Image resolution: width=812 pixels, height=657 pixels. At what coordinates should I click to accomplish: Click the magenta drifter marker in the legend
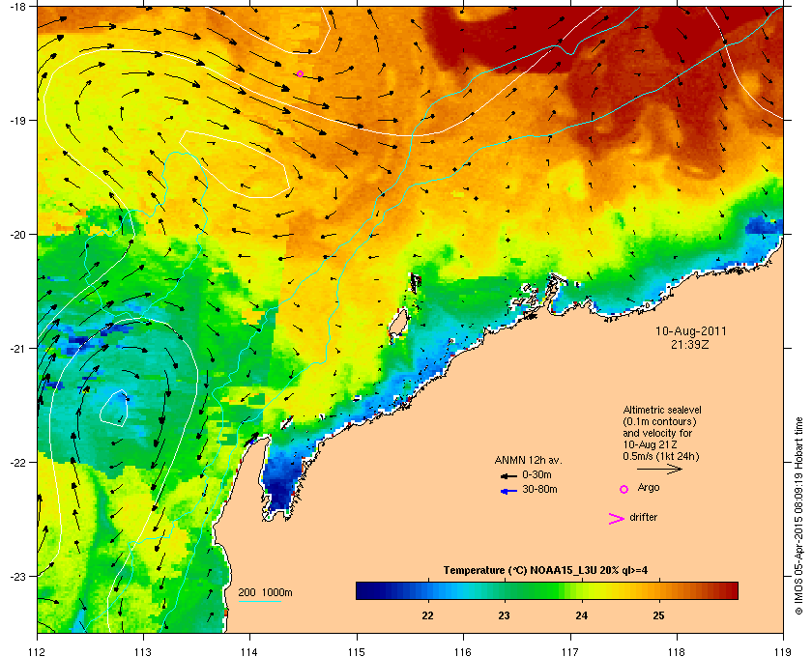pyautogui.click(x=616, y=519)
